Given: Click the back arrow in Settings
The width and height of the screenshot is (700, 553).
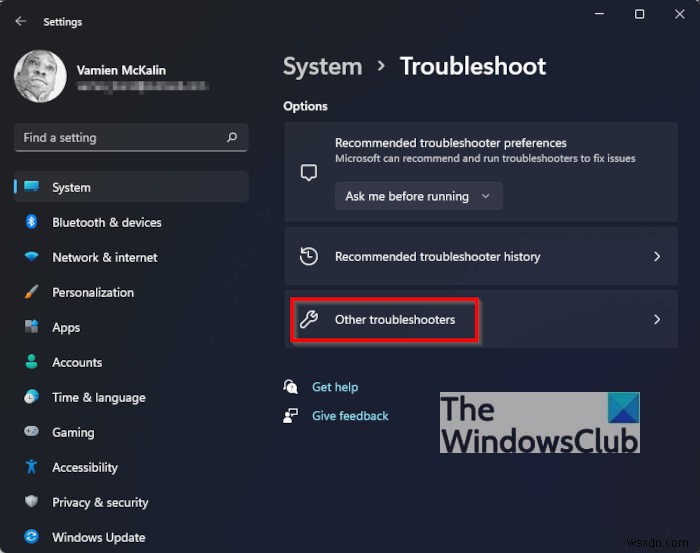Looking at the screenshot, I should pyautogui.click(x=21, y=21).
